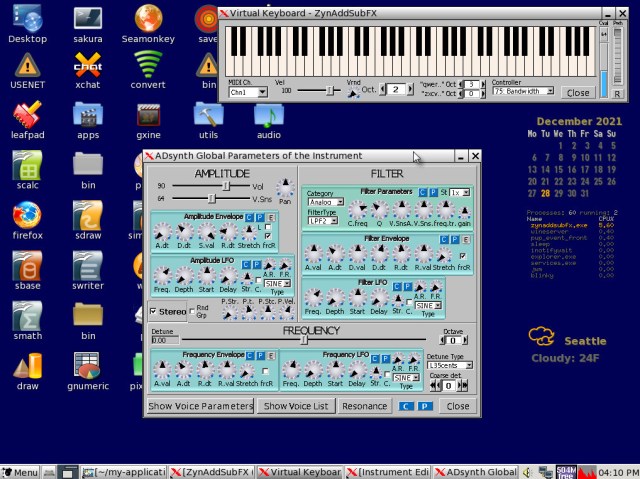640x479 pixels.
Task: Click the Vol slider in Amplitude
Action: click(x=227, y=186)
